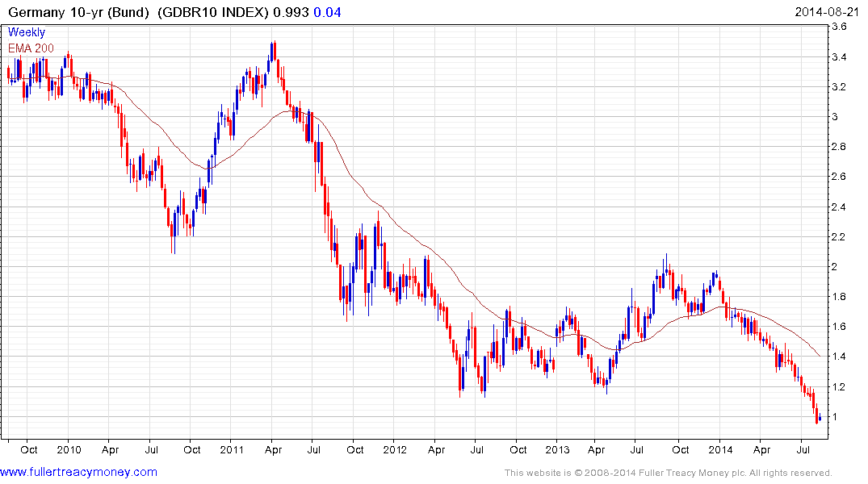
Task: Click the copyright notice text
Action: coord(669,473)
